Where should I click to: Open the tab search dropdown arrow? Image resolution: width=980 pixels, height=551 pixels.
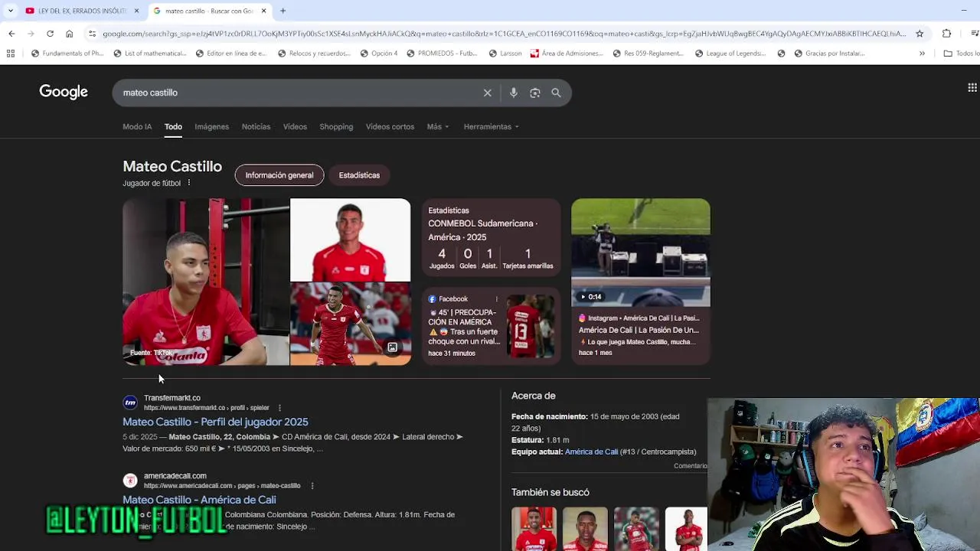pos(10,11)
